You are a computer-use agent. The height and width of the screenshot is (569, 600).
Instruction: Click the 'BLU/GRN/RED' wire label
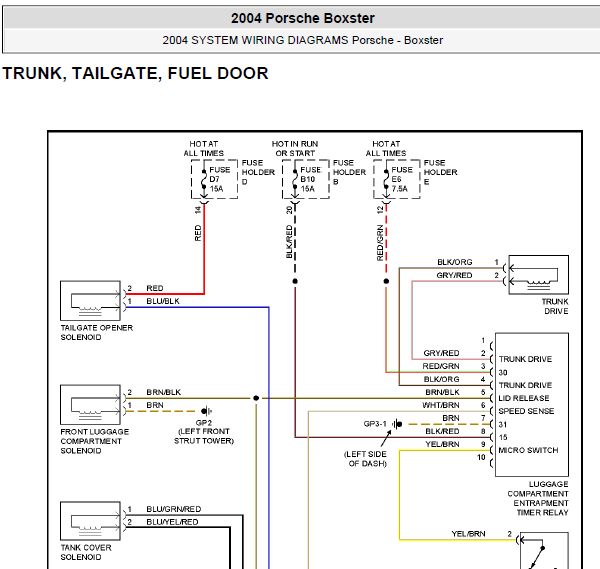(174, 509)
